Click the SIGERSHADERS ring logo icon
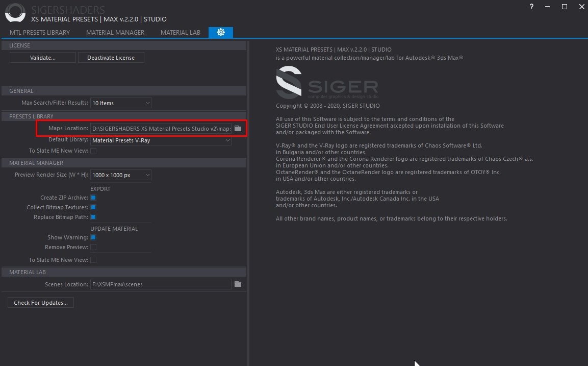This screenshot has width=588, height=366. (15, 12)
